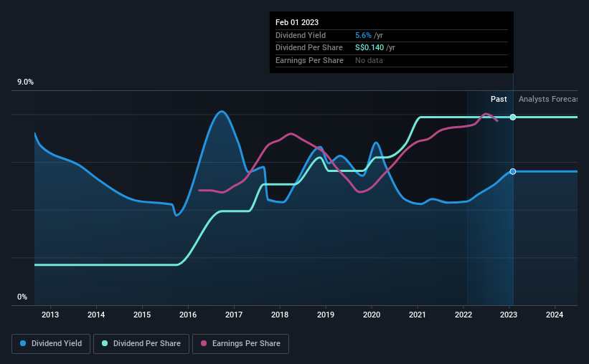Click the Feb 01 2023 tooltip date header
This screenshot has height=364, width=589.
click(297, 22)
